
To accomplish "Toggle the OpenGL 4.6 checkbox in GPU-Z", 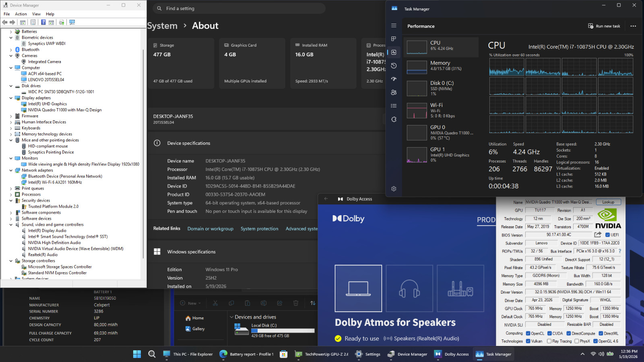I will pos(595,341).
